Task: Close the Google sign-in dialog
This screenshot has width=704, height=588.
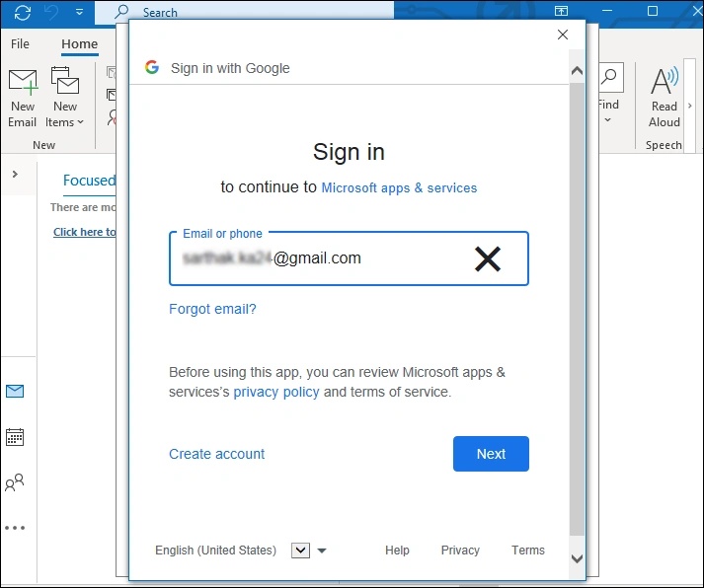Action: (563, 35)
